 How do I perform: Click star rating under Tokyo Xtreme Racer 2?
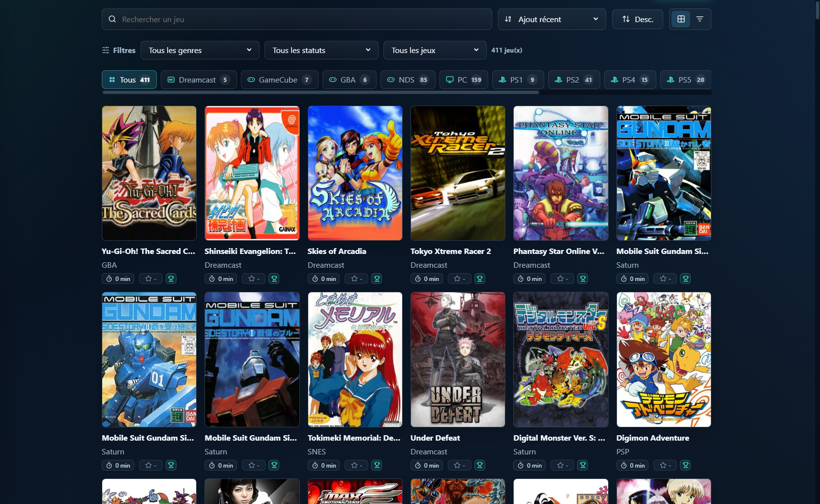pyautogui.click(x=459, y=279)
